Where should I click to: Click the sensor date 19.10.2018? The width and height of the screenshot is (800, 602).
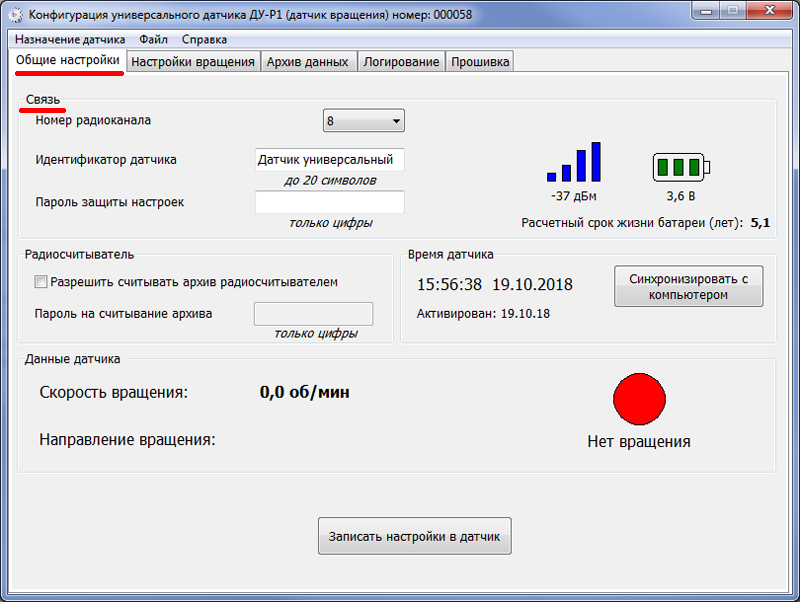click(533, 284)
